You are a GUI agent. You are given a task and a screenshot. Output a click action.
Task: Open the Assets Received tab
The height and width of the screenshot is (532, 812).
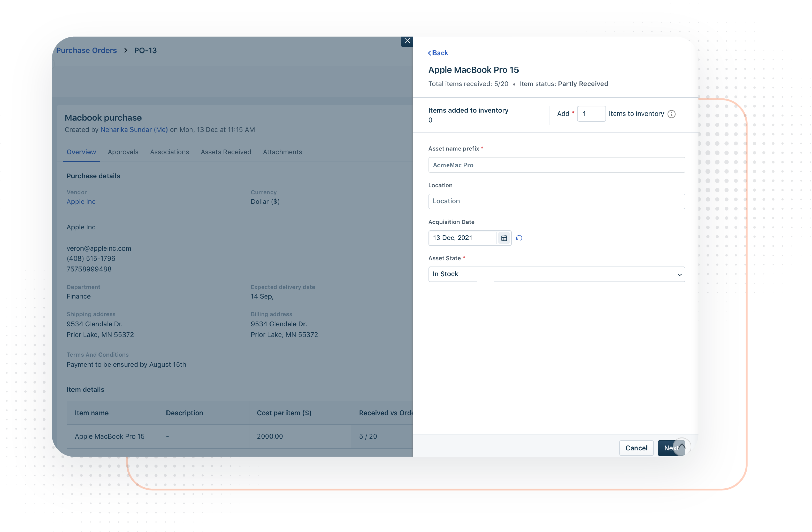coord(226,152)
